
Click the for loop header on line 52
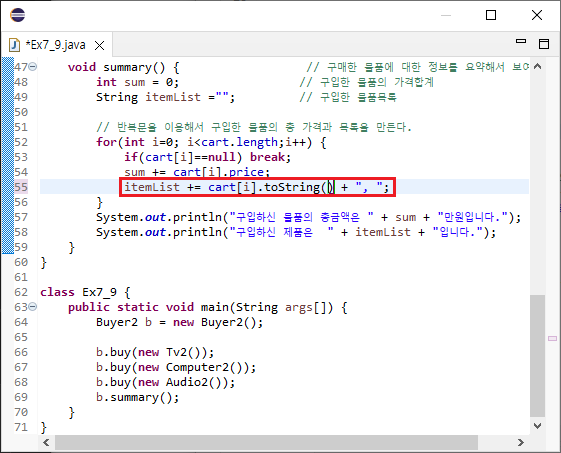point(211,142)
